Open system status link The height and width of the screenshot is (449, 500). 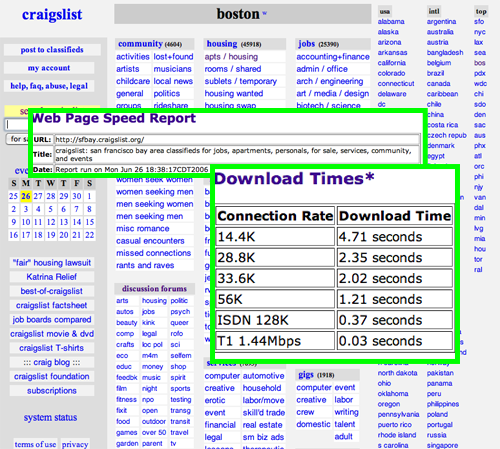coord(50,417)
